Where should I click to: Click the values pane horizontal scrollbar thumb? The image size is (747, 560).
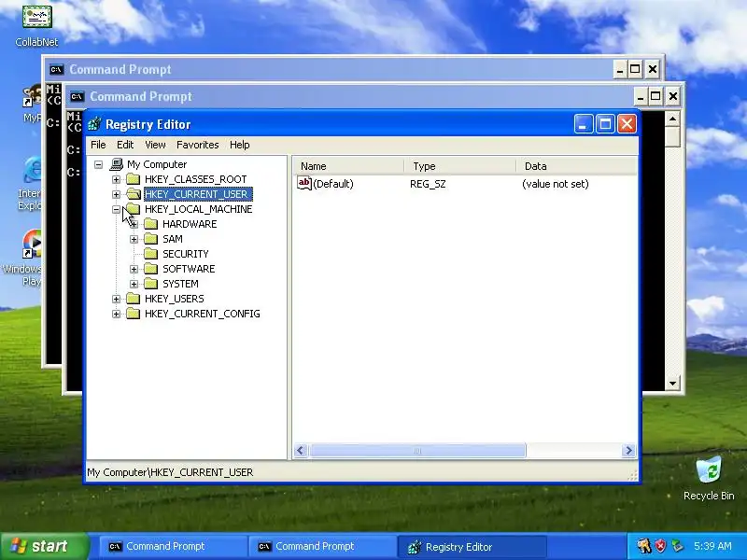pyautogui.click(x=417, y=451)
